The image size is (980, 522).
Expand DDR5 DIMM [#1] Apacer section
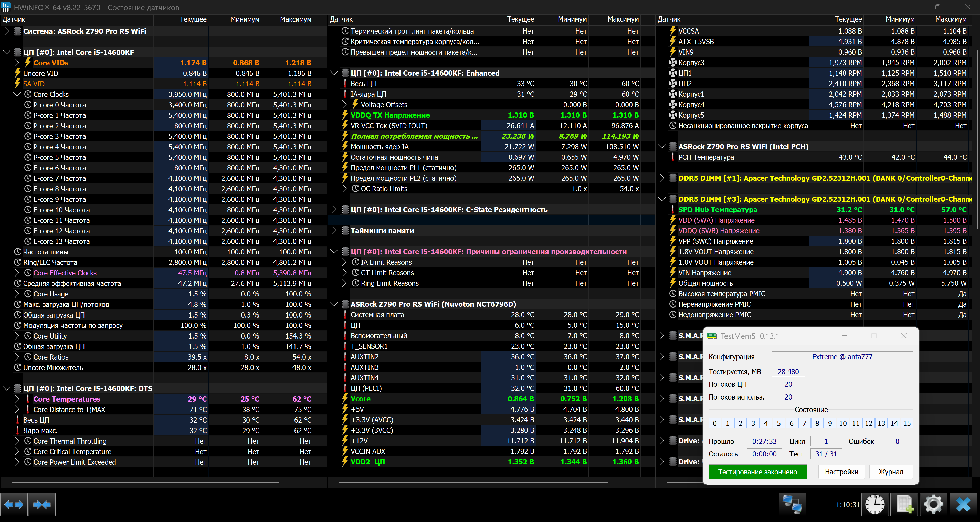pyautogui.click(x=662, y=178)
